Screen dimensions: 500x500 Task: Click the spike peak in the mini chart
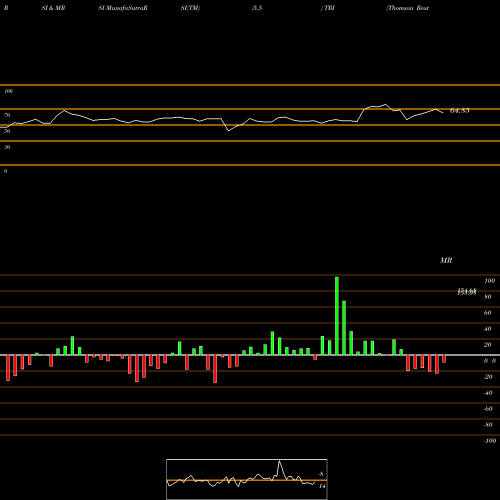click(x=279, y=461)
